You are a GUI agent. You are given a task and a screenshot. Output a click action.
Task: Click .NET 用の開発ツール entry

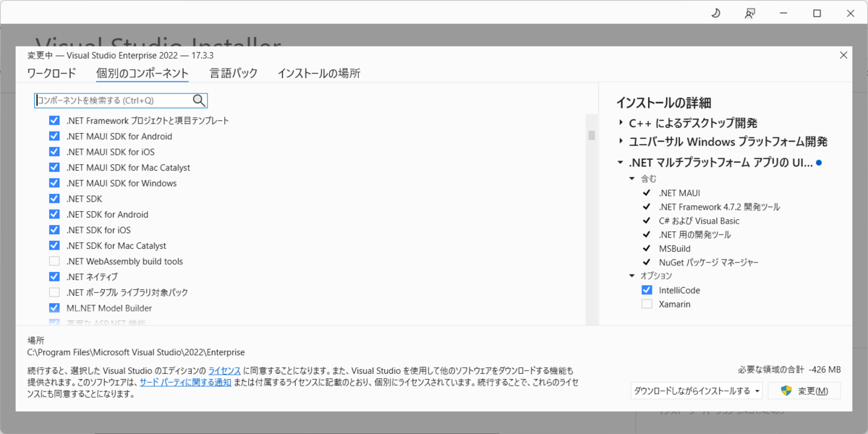(x=694, y=234)
